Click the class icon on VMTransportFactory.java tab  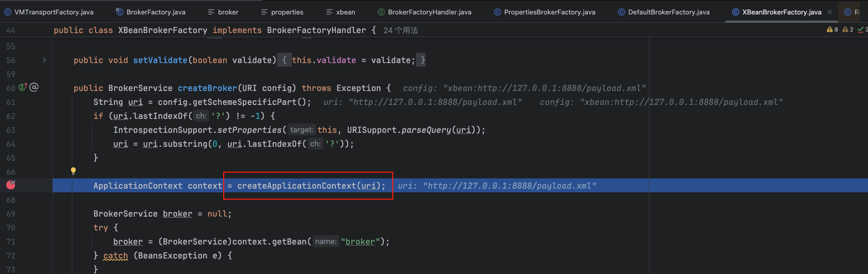click(x=8, y=12)
